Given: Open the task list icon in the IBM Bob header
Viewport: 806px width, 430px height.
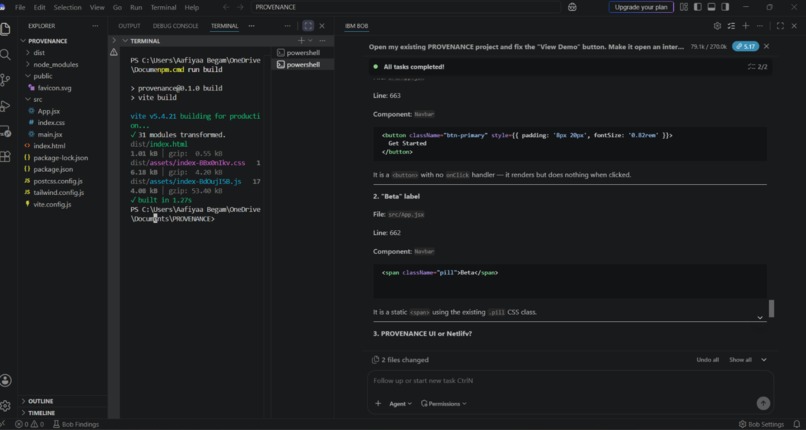Looking at the screenshot, I should [731, 26].
